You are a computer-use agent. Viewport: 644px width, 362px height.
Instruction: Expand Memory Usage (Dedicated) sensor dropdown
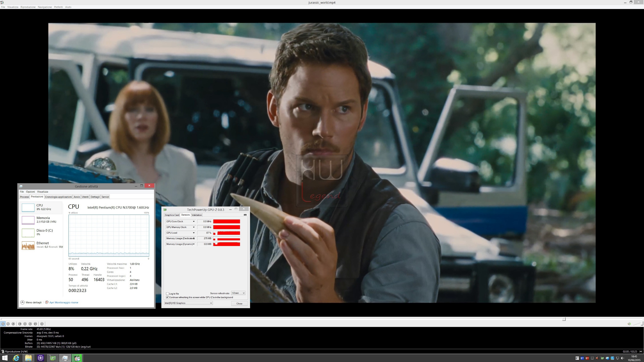[193, 238]
